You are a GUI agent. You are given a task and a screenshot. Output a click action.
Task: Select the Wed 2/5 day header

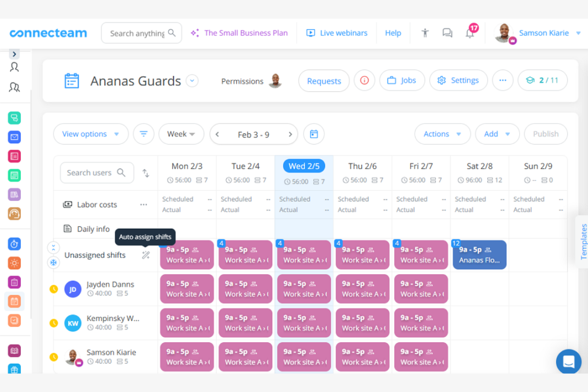click(304, 166)
